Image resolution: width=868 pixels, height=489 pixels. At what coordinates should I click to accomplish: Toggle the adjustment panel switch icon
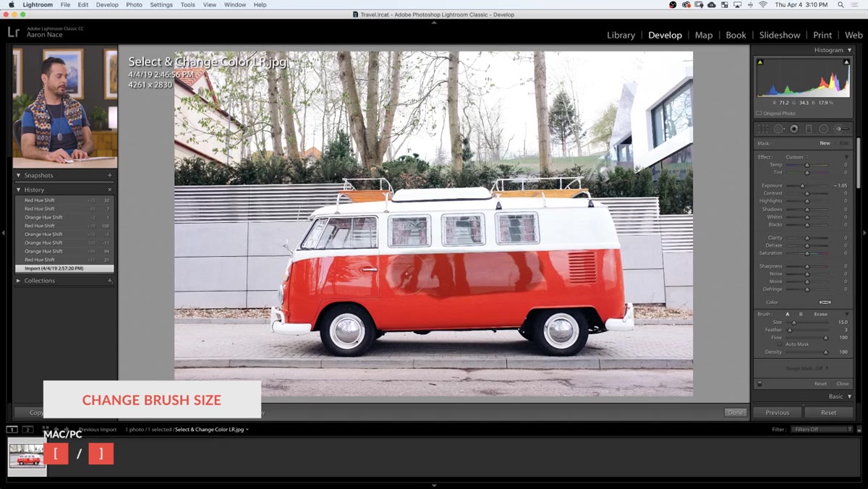(759, 383)
